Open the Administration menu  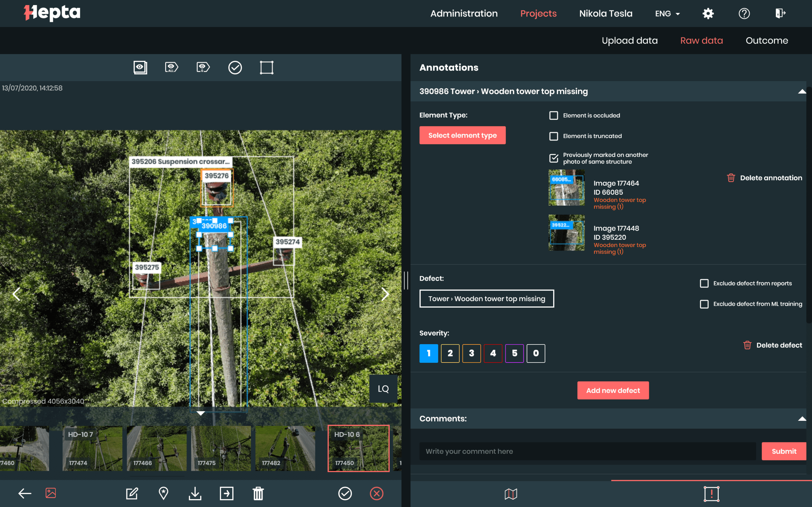point(464,13)
